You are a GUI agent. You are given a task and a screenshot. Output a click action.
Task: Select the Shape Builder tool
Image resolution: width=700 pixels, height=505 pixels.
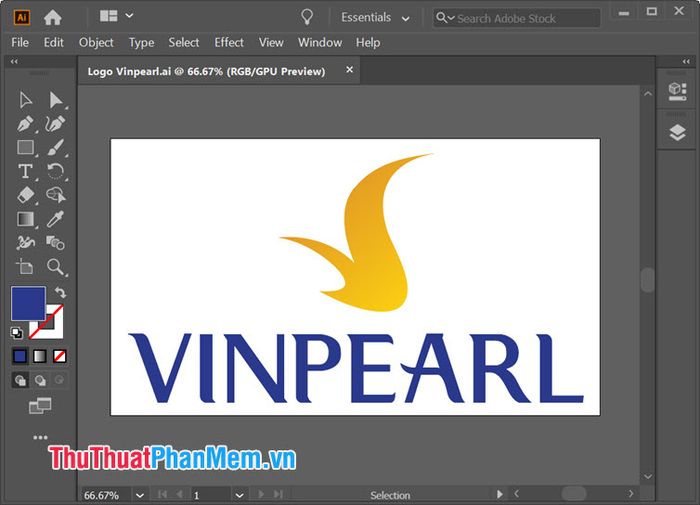(55, 195)
